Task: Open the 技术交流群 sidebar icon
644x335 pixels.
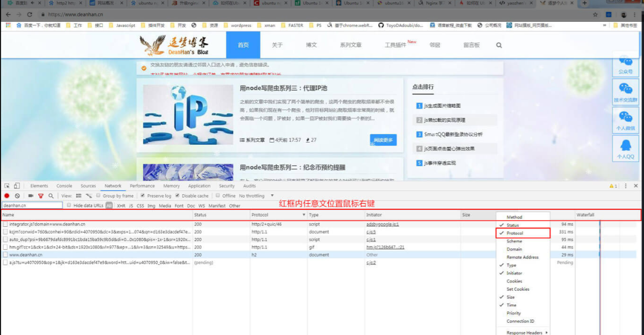Action: (625, 91)
